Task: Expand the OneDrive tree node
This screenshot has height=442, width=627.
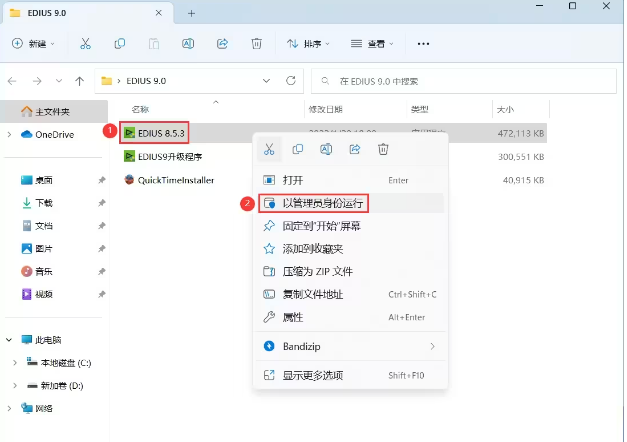Action: click(x=9, y=134)
